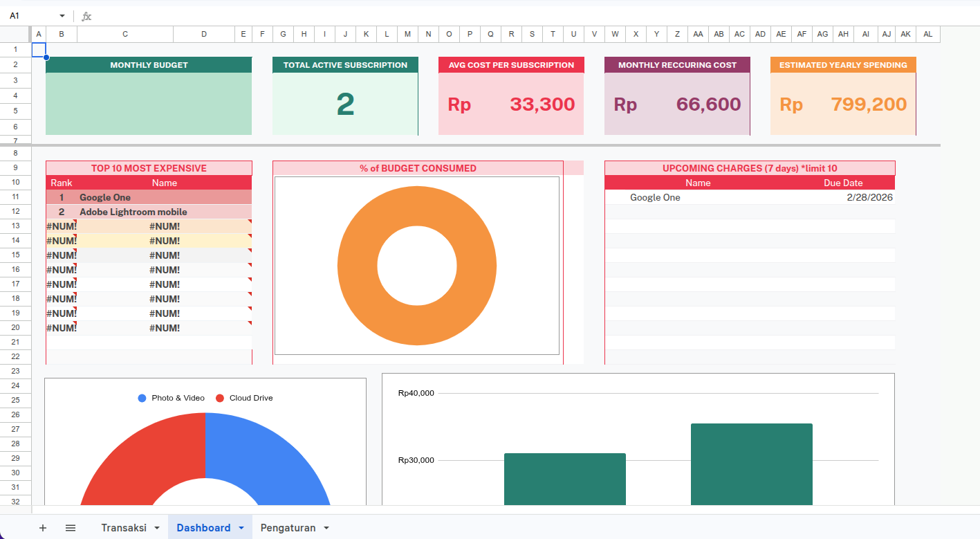The image size is (980, 539).
Task: Switch to the Transaksi sheet tab
Action: (x=124, y=528)
